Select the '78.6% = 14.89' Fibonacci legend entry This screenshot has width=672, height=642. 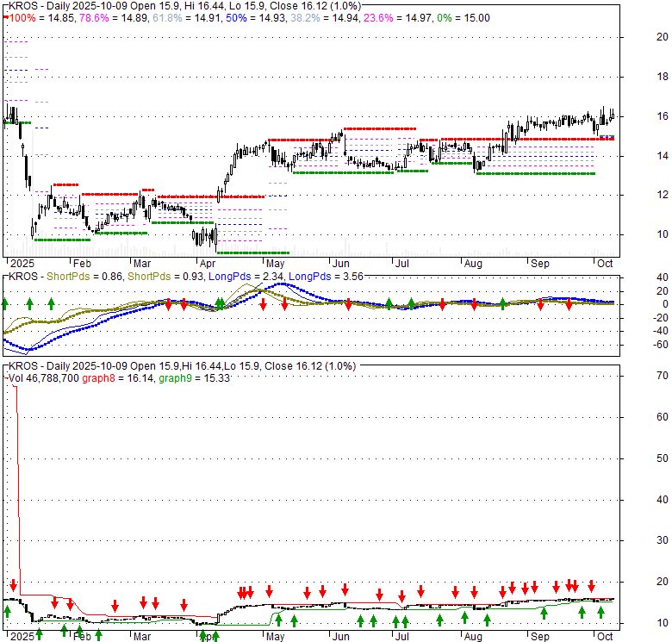tap(114, 18)
